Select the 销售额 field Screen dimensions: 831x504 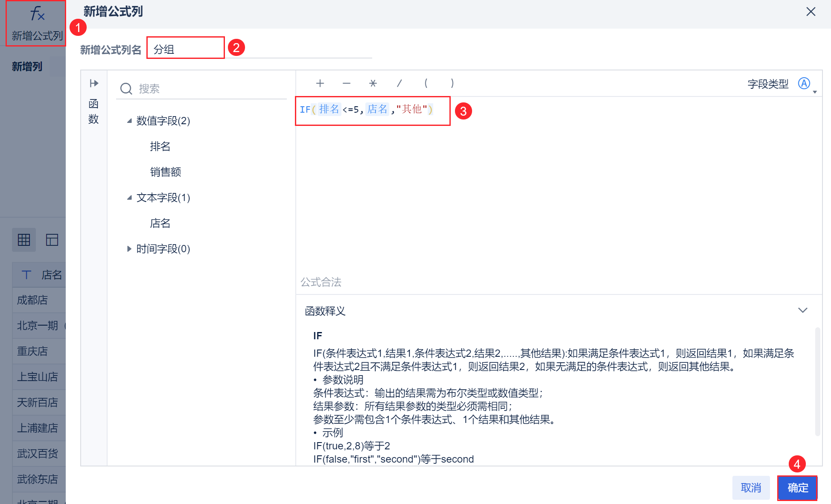point(166,172)
